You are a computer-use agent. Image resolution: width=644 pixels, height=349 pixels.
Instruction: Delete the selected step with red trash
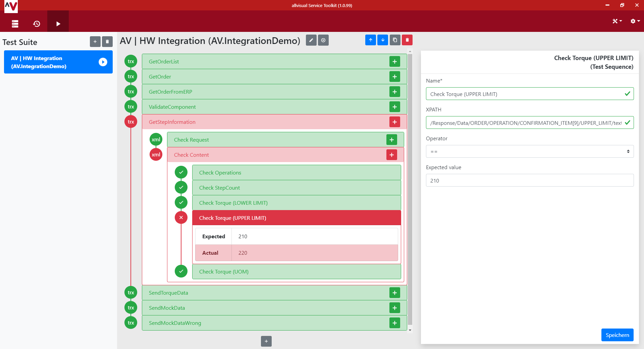[x=407, y=40]
